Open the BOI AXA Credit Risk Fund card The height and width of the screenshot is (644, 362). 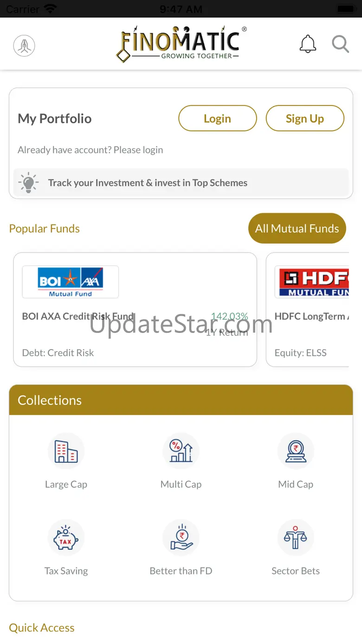tap(135, 310)
